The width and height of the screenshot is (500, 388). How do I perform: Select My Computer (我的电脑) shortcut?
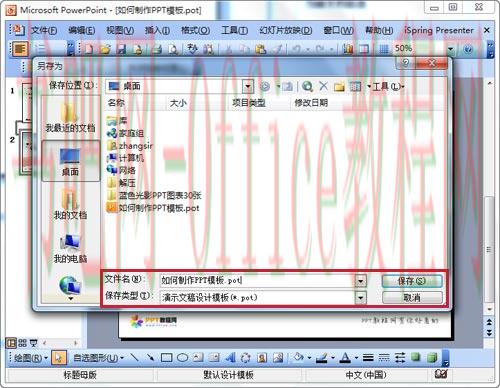coord(70,248)
